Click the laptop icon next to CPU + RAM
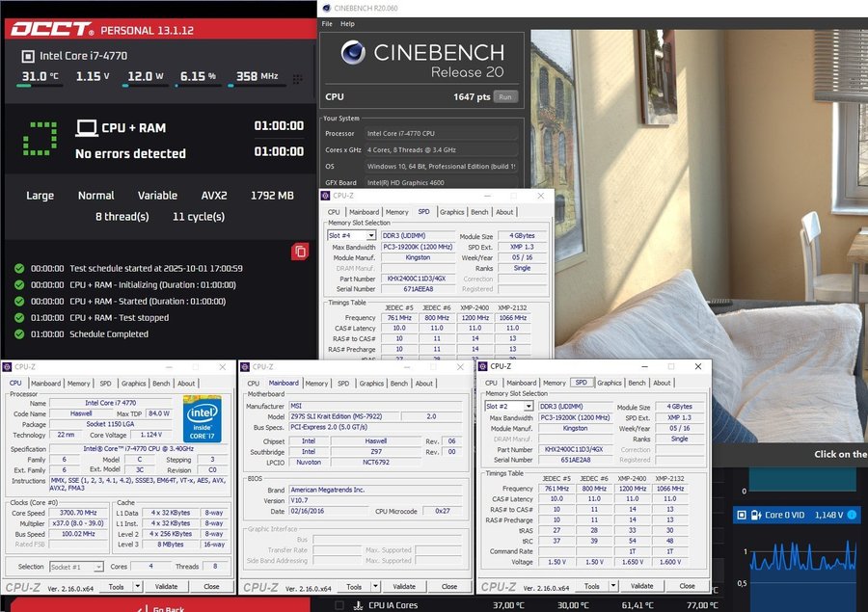868x612 pixels. (87, 128)
